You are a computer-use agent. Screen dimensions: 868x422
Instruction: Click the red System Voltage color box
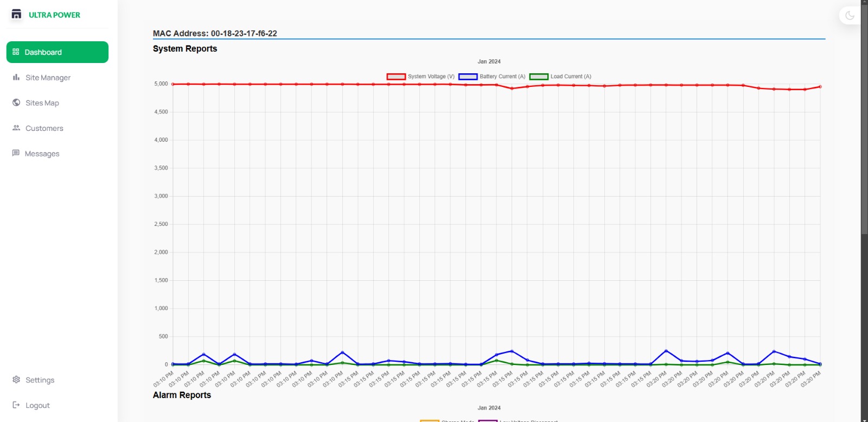point(396,77)
